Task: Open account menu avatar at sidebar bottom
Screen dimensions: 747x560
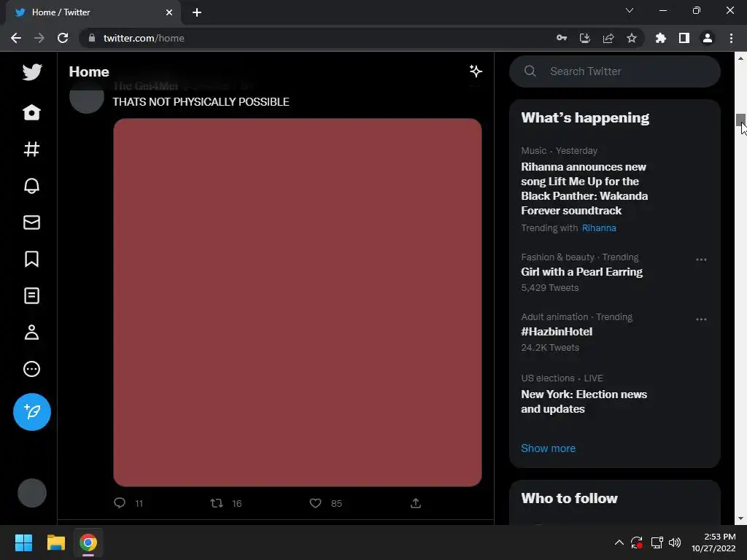Action: 32,493
